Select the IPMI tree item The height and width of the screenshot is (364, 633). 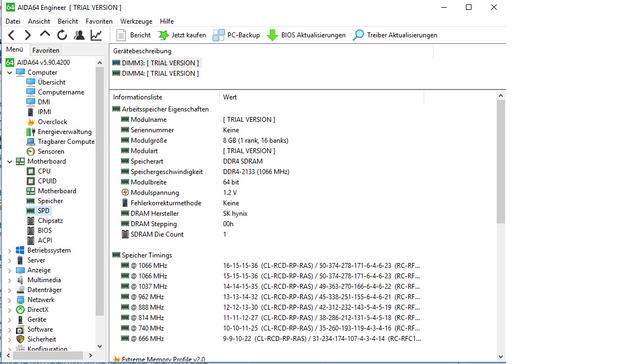coord(39,112)
